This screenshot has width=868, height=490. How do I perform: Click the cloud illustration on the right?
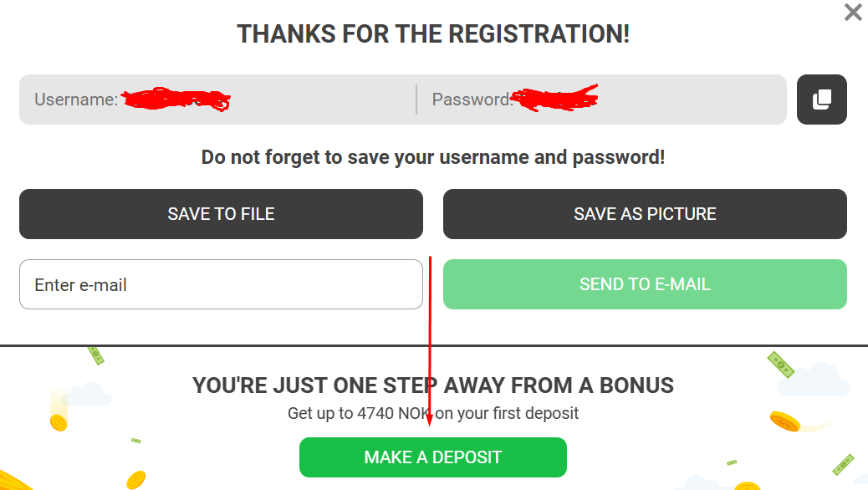click(810, 379)
